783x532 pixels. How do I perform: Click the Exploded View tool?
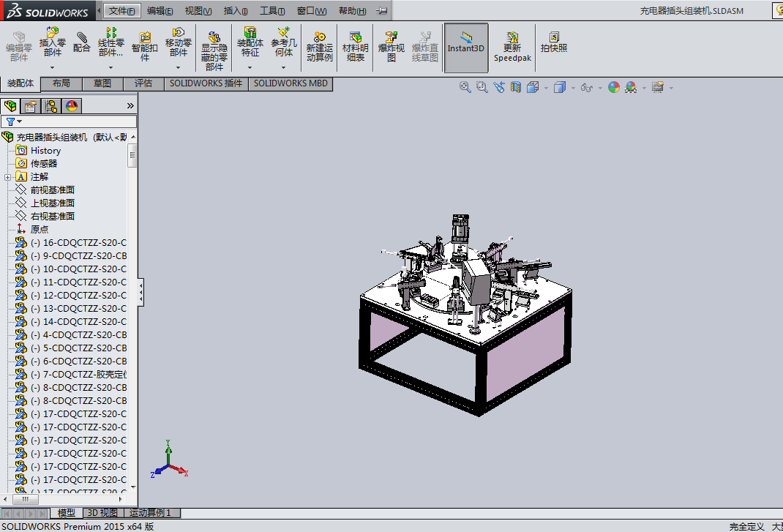pos(391,46)
